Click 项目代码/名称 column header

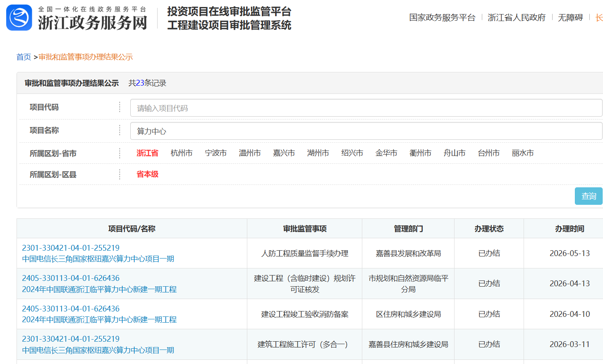click(132, 229)
